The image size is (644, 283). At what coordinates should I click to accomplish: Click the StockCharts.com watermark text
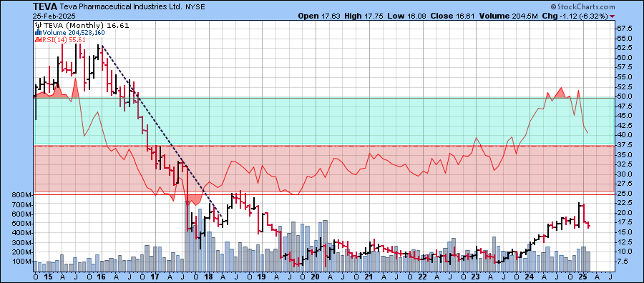[x=582, y=6]
